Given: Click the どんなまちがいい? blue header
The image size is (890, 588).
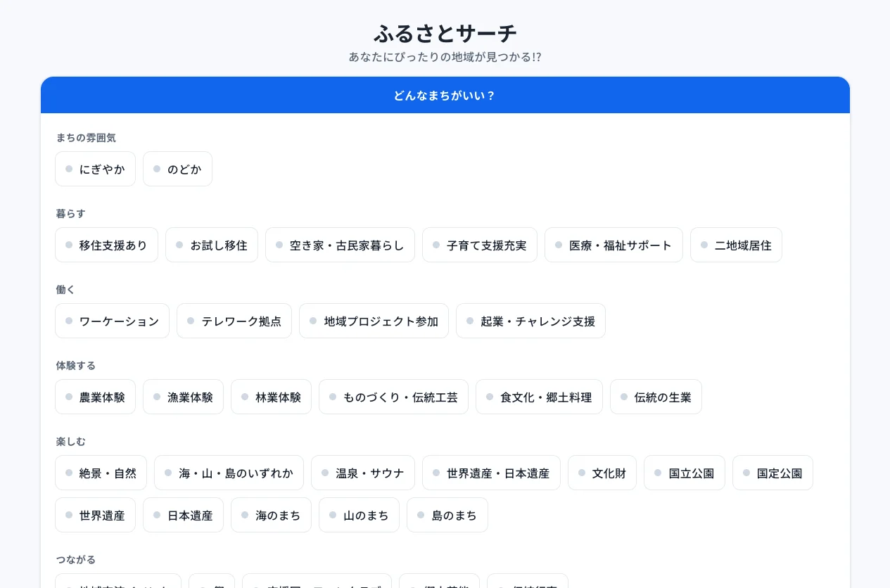Looking at the screenshot, I should [445, 95].
